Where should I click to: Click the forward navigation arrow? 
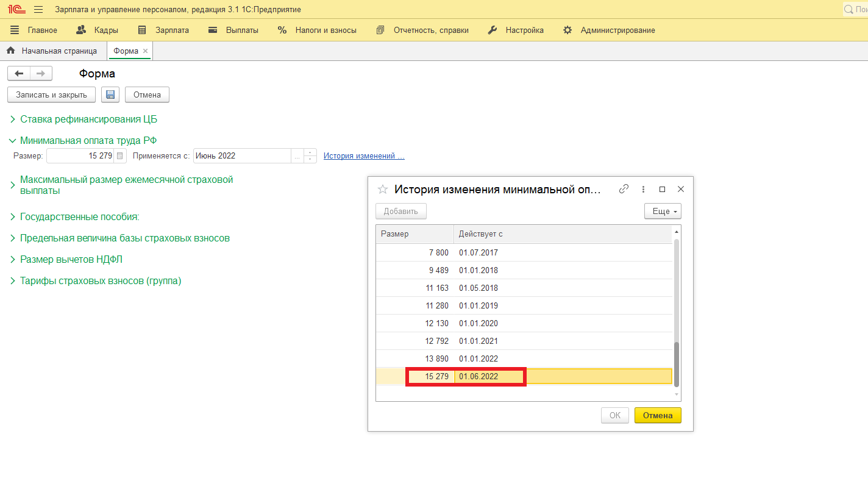tap(41, 74)
